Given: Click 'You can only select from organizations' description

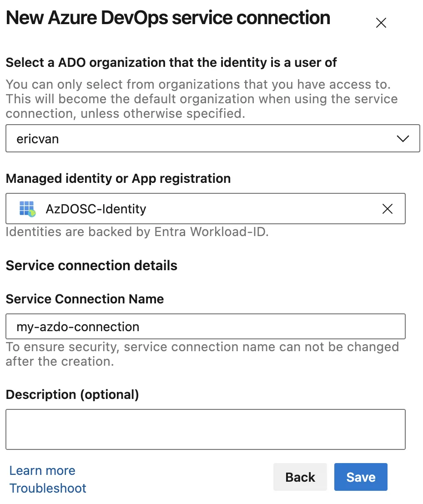Looking at the screenshot, I should 202,99.
